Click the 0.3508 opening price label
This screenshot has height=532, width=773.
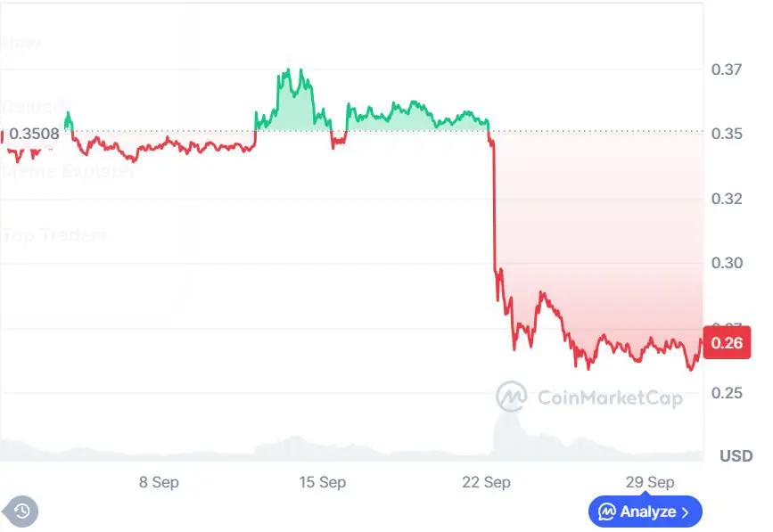[34, 135]
